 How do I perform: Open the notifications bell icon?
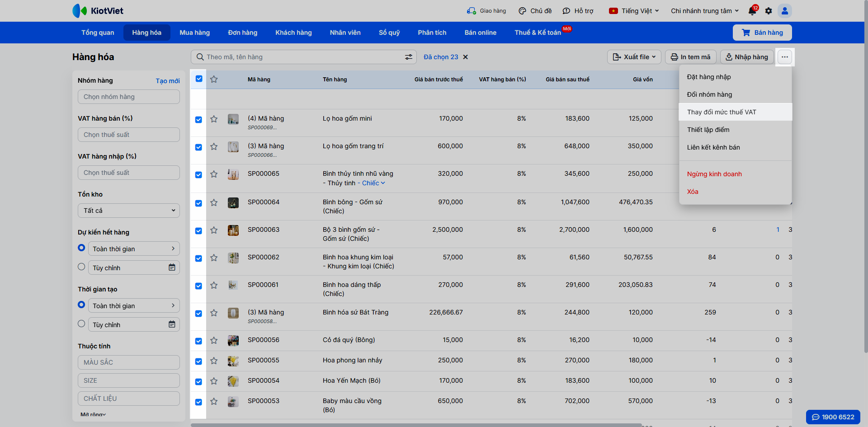pyautogui.click(x=752, y=11)
